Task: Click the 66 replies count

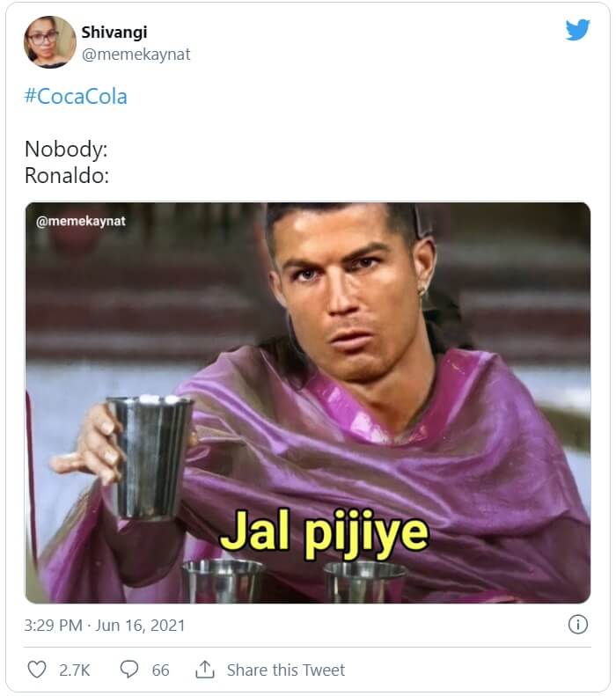Action: click(160, 670)
